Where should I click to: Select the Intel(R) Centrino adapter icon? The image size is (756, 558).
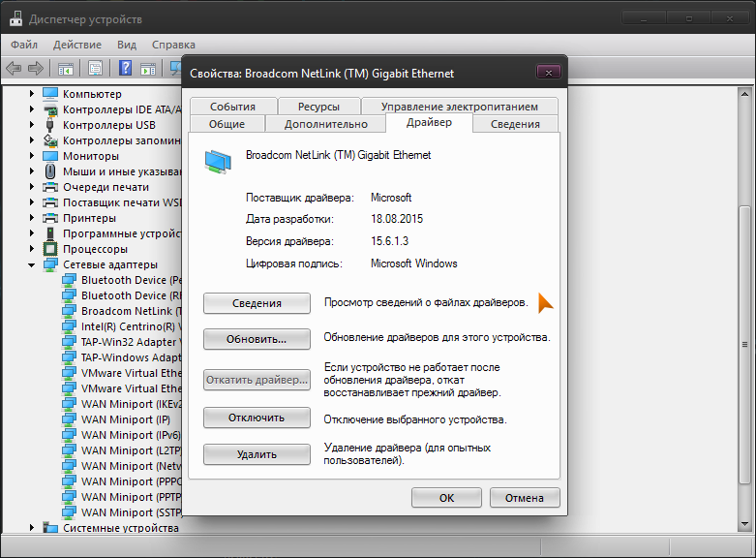pos(70,326)
